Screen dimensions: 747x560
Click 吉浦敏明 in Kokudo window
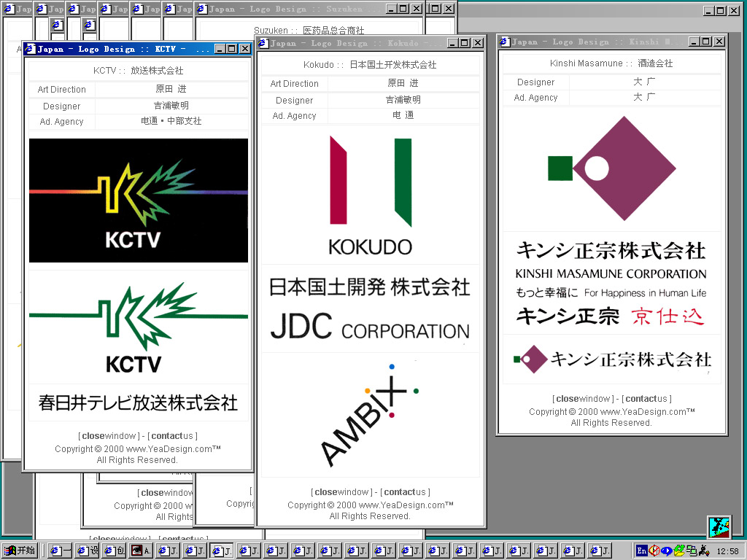pyautogui.click(x=403, y=100)
